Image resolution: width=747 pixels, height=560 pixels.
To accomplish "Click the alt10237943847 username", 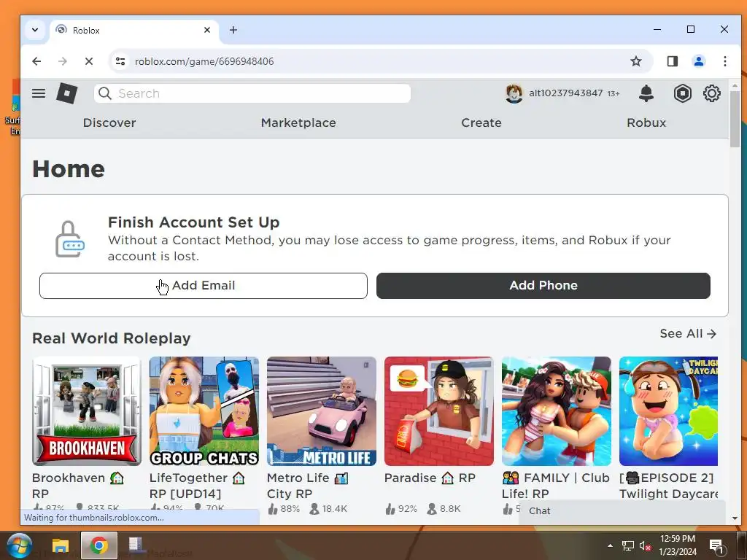I will (565, 93).
